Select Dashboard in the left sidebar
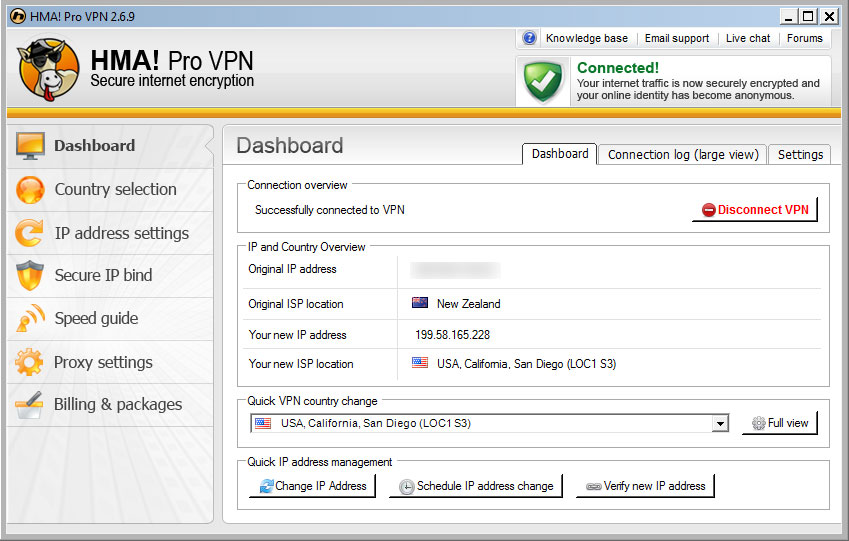The width and height of the screenshot is (849, 541). 110,146
